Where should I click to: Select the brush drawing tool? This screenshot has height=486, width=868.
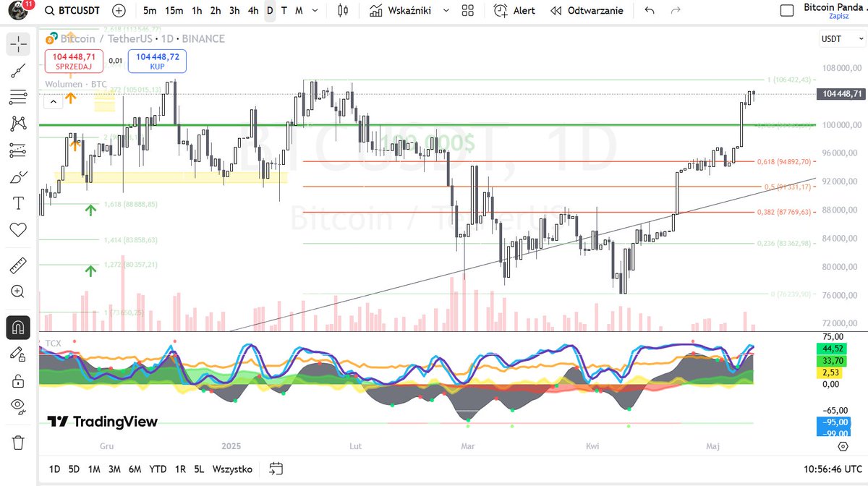pyautogui.click(x=18, y=177)
